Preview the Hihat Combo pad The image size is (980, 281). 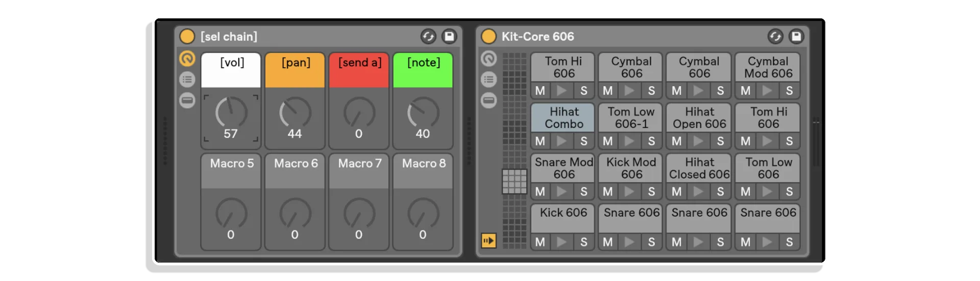click(562, 141)
